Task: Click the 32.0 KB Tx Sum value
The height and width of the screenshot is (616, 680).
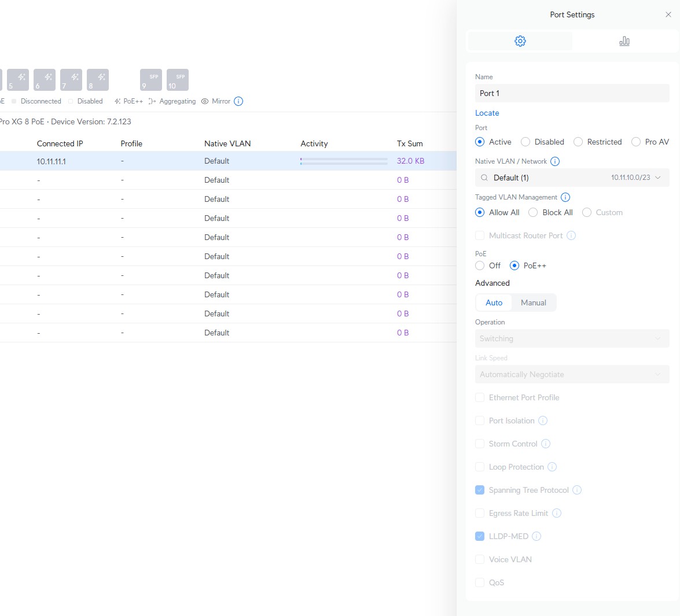Action: pos(410,161)
